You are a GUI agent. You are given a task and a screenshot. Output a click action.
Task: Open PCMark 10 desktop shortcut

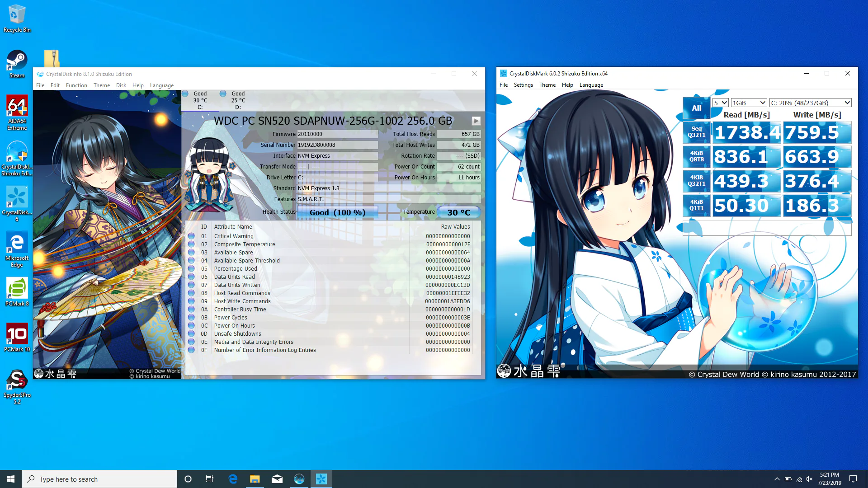[x=17, y=338]
